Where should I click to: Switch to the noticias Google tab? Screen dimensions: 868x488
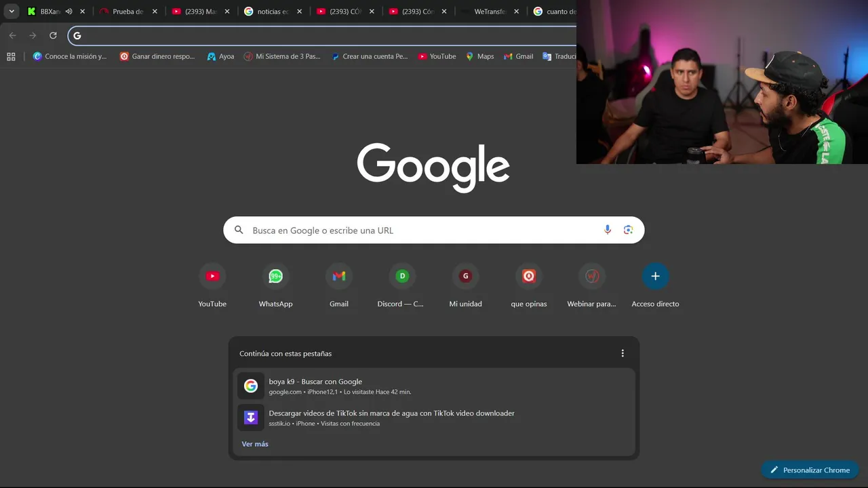tap(273, 12)
